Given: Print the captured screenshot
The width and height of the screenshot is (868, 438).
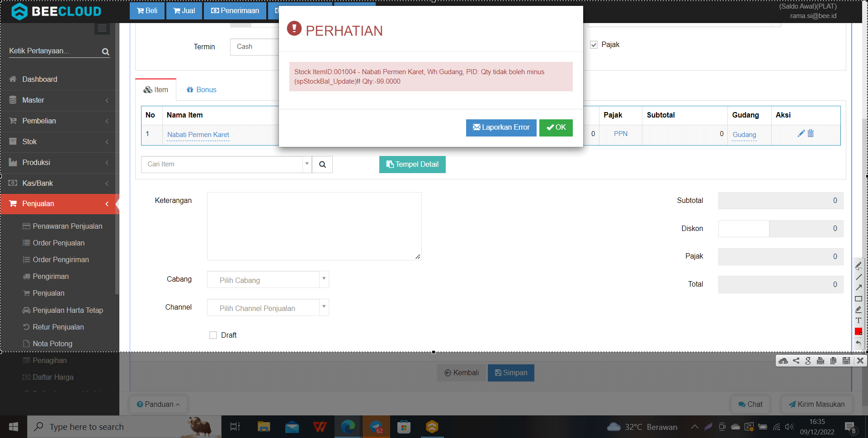Looking at the screenshot, I should point(821,361).
